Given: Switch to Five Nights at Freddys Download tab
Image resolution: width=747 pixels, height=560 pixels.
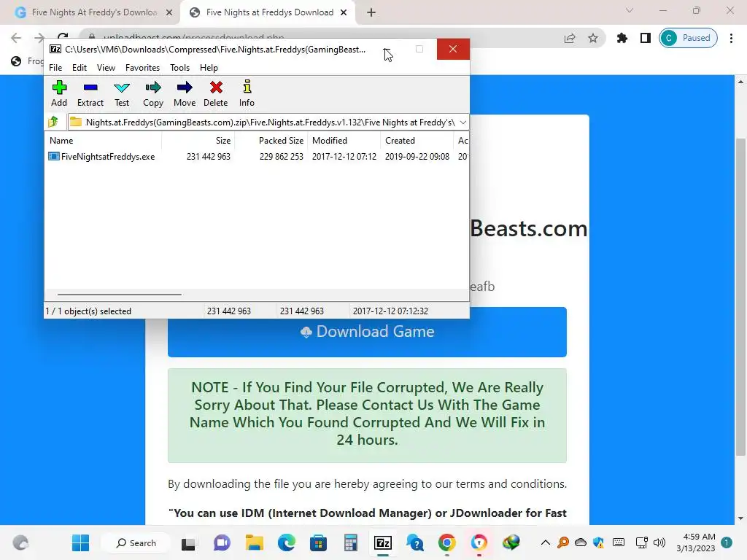Looking at the screenshot, I should (269, 12).
